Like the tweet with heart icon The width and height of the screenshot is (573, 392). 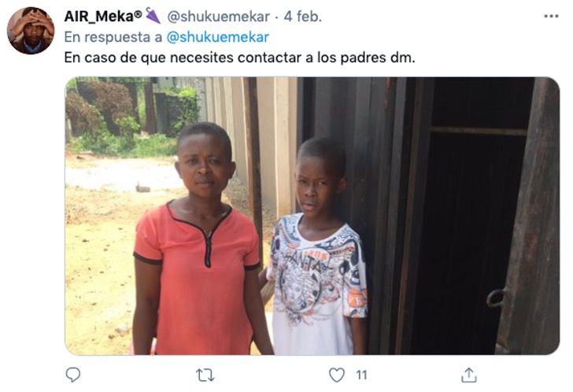click(337, 375)
